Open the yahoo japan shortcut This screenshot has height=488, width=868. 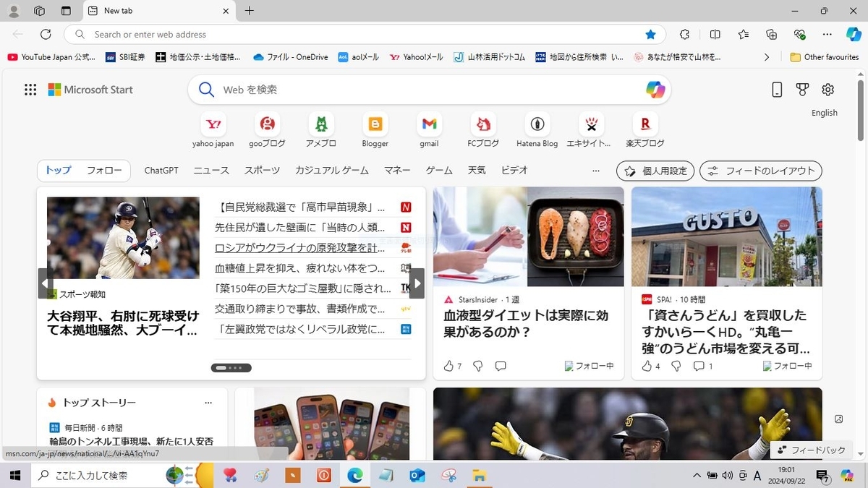click(213, 130)
